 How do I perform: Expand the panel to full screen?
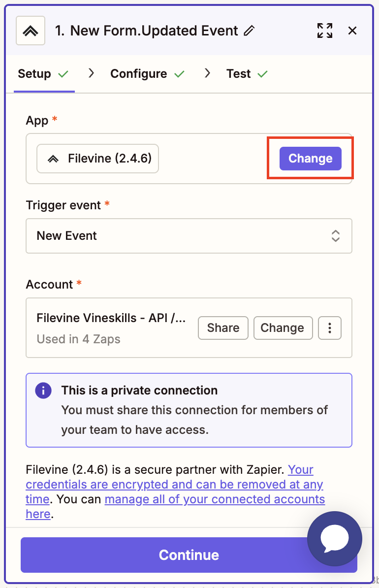(x=325, y=31)
